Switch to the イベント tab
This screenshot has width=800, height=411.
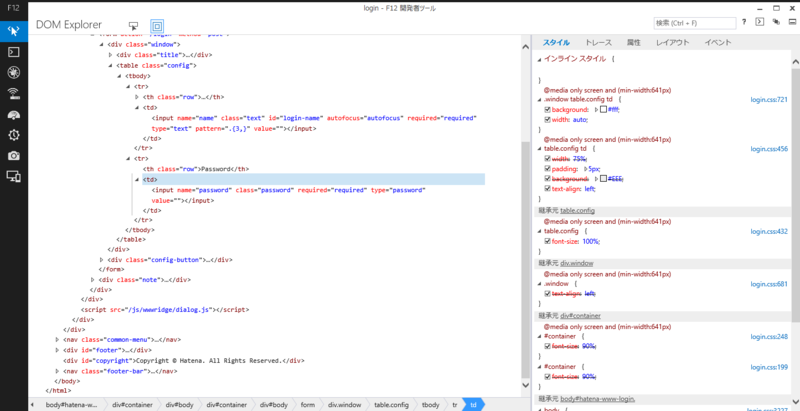(718, 43)
